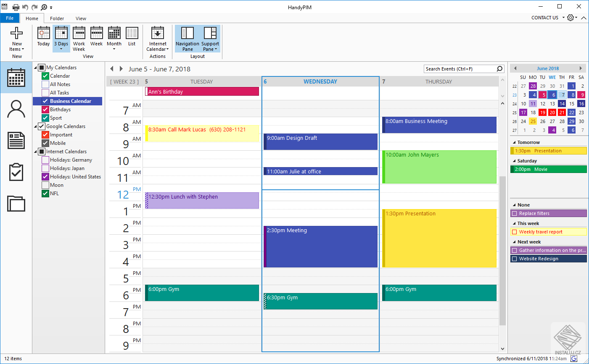This screenshot has width=589, height=364.
Task: Click the CONTACT US link
Action: [545, 18]
